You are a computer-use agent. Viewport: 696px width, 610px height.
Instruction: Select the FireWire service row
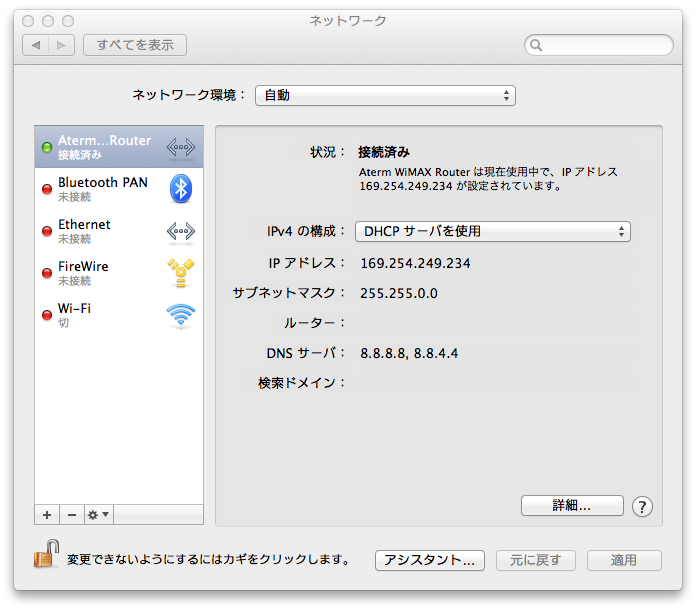pos(119,273)
